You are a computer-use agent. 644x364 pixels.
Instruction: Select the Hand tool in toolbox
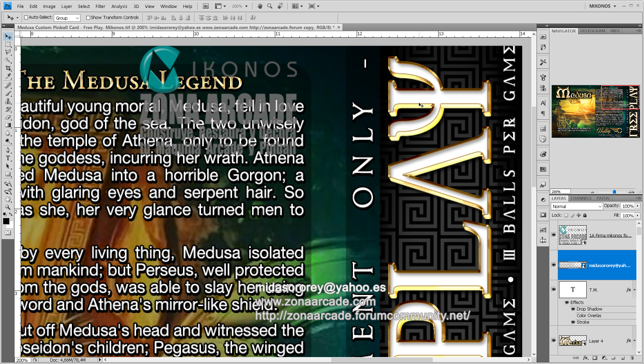pos(8,199)
